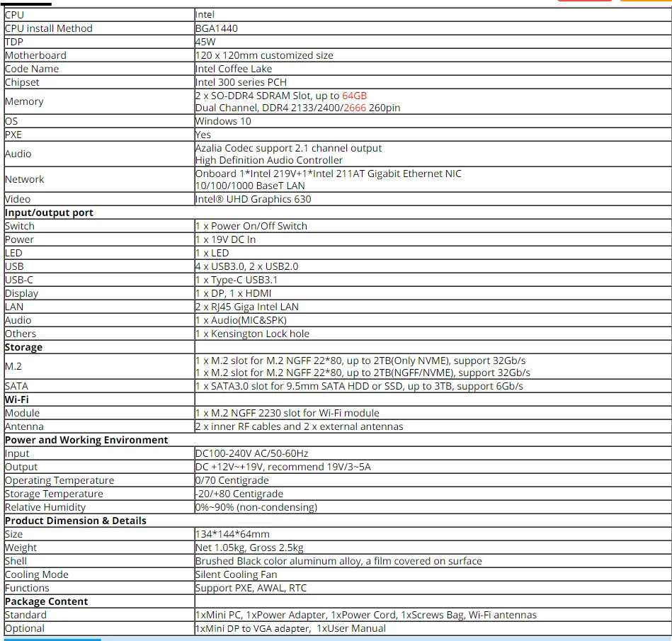Click '1 x Kensington Lock hole' value
Screen dimensions: 672x641
tap(252, 334)
